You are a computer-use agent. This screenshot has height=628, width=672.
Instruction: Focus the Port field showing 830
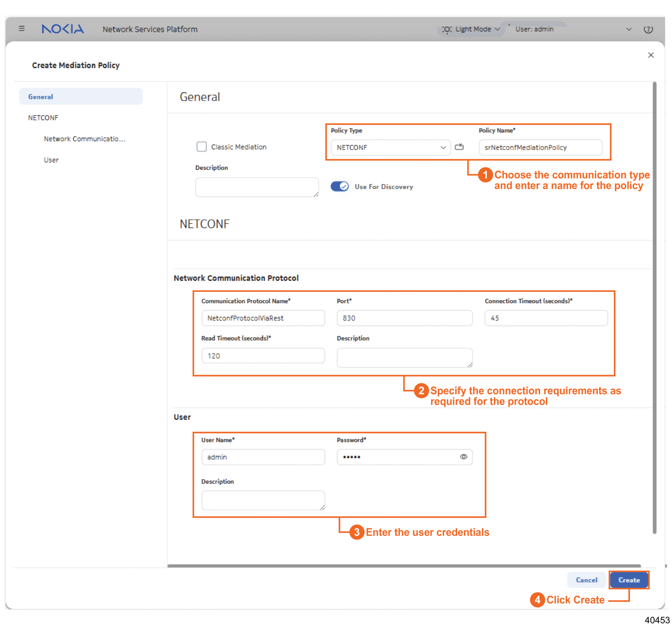click(404, 318)
